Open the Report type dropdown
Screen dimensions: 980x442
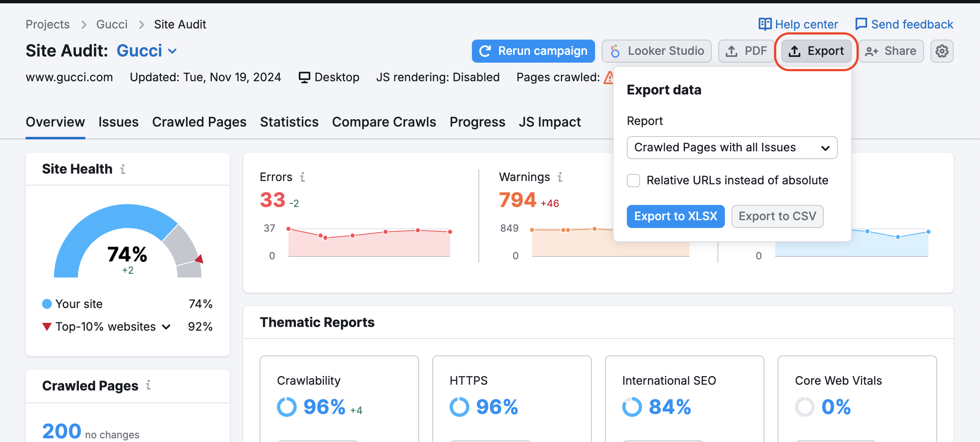732,148
